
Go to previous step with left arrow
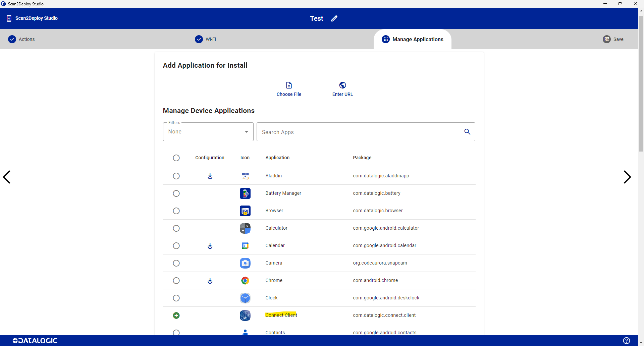point(7,177)
